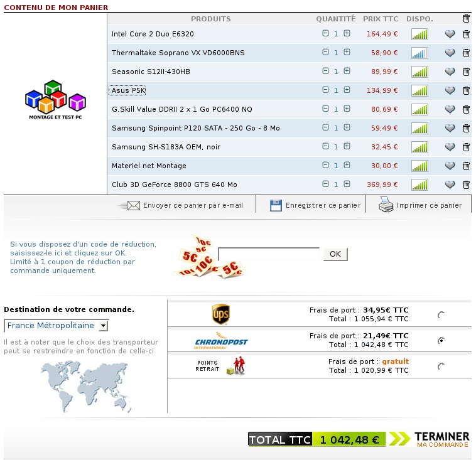Open Intel Core 2 Duo E6320 product
476x460 pixels.
point(153,34)
